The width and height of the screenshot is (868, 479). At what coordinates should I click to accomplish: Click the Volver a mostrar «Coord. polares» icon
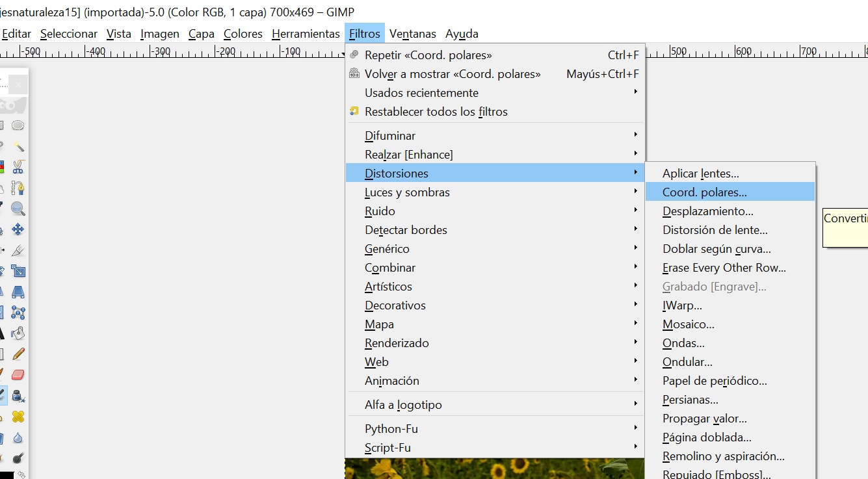pyautogui.click(x=354, y=73)
